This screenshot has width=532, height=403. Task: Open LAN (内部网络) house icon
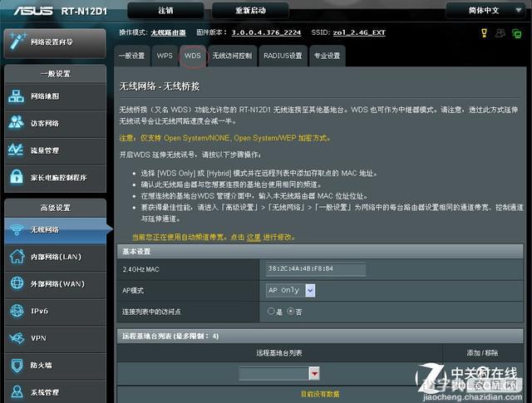[x=17, y=257]
